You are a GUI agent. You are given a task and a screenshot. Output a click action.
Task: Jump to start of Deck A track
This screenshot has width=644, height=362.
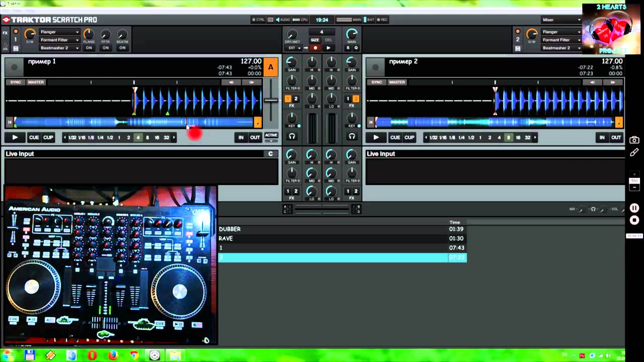click(x=9, y=122)
